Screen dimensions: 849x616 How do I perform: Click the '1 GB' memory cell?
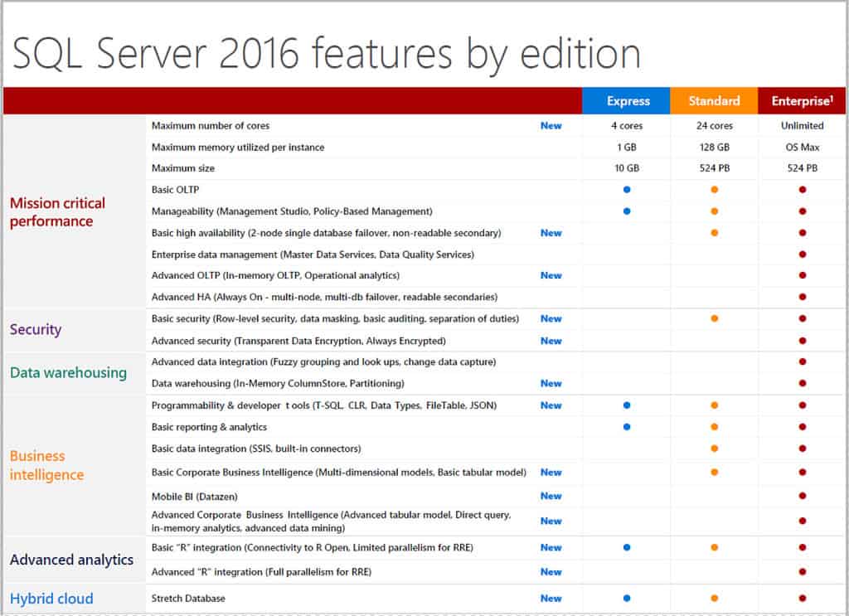pyautogui.click(x=627, y=148)
